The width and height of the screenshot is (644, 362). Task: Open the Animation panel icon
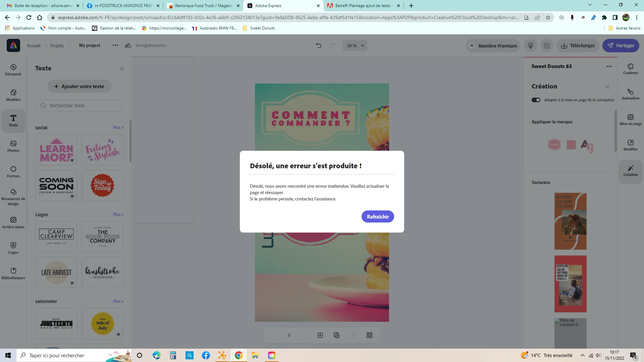630,94
